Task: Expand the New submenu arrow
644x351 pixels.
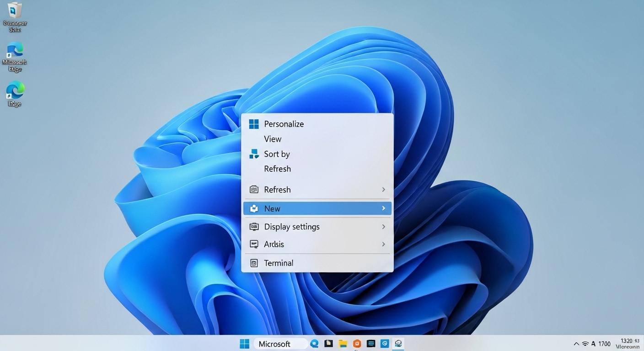Action: [x=383, y=208]
